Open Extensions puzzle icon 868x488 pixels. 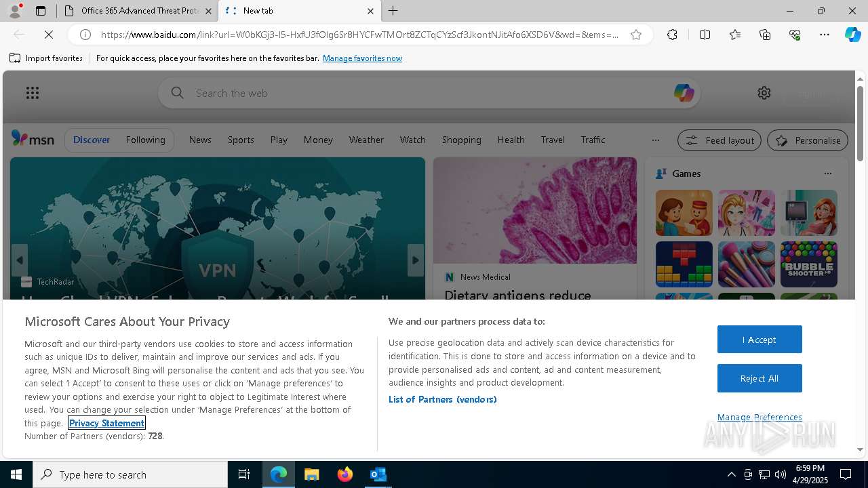(x=672, y=35)
